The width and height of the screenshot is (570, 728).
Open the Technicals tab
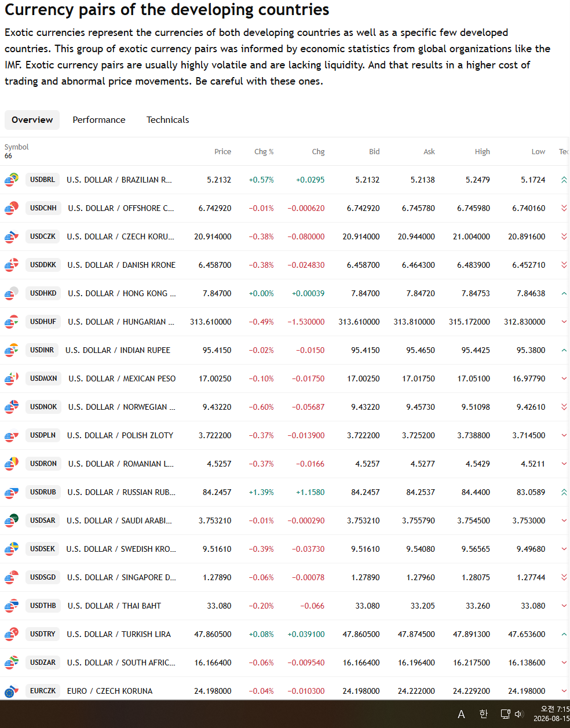pos(168,120)
